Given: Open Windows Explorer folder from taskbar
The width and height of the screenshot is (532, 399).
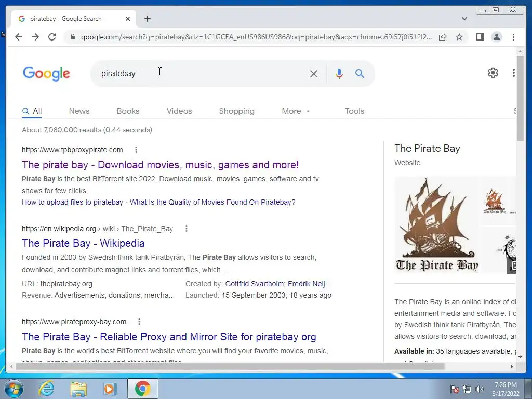Looking at the screenshot, I should (x=78, y=389).
